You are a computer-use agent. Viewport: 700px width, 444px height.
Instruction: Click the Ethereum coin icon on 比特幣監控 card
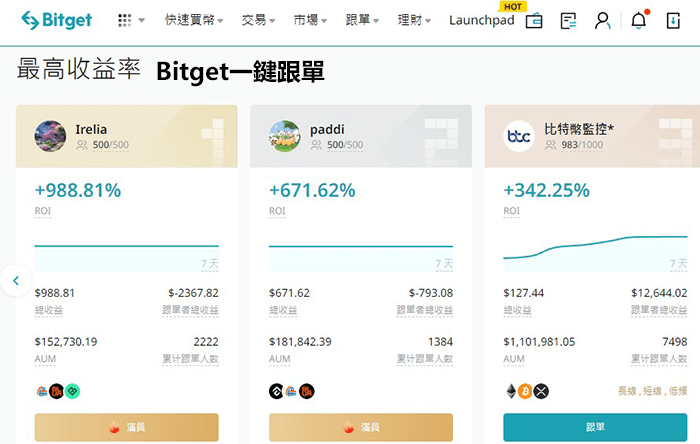(511, 391)
